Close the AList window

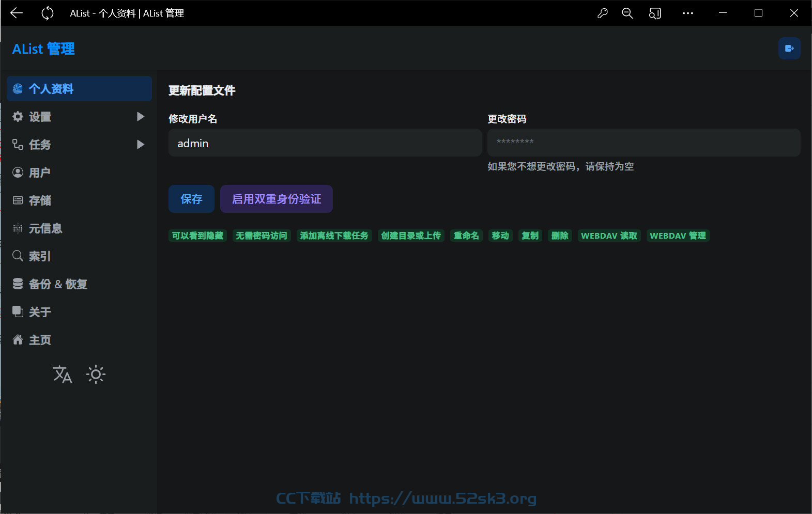click(794, 13)
